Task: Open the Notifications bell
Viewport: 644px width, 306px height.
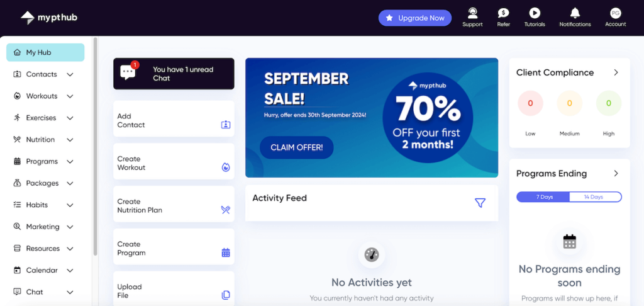Action: [575, 13]
